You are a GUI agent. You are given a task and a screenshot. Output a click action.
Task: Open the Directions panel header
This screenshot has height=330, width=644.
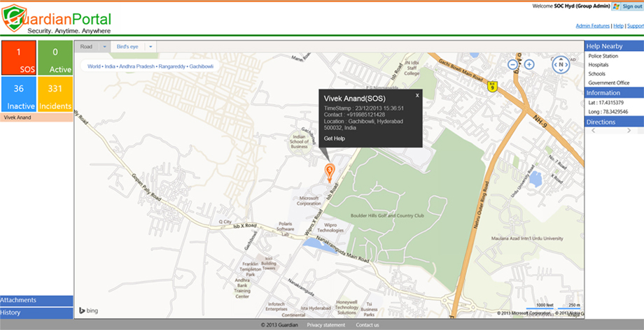pyautogui.click(x=614, y=122)
